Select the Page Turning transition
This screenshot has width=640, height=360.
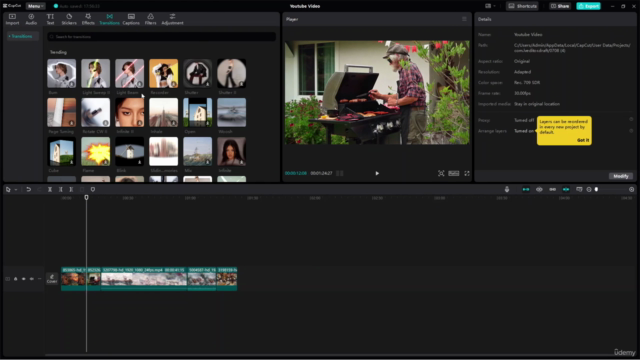pyautogui.click(x=62, y=112)
